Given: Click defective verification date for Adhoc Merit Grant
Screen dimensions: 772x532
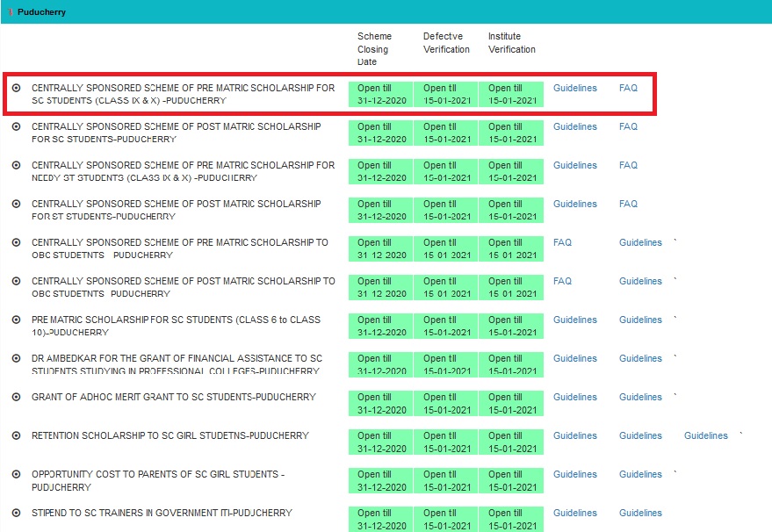Looking at the screenshot, I should (x=445, y=403).
